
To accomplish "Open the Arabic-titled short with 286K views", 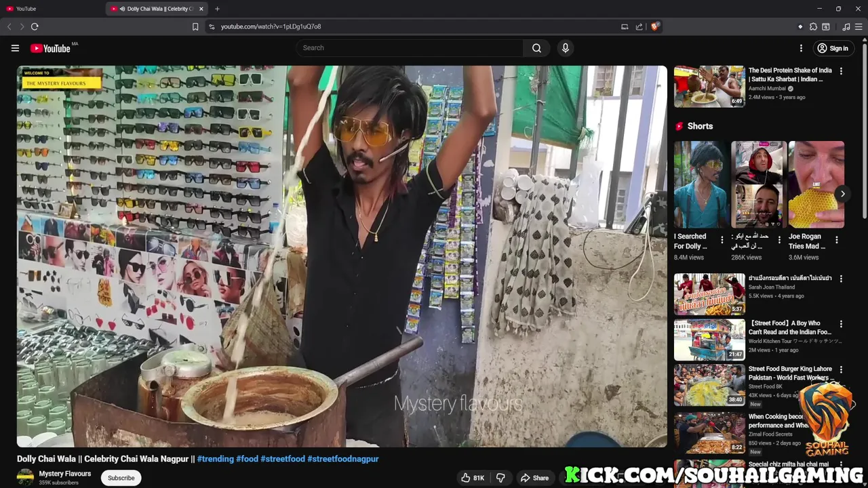I will [759, 184].
